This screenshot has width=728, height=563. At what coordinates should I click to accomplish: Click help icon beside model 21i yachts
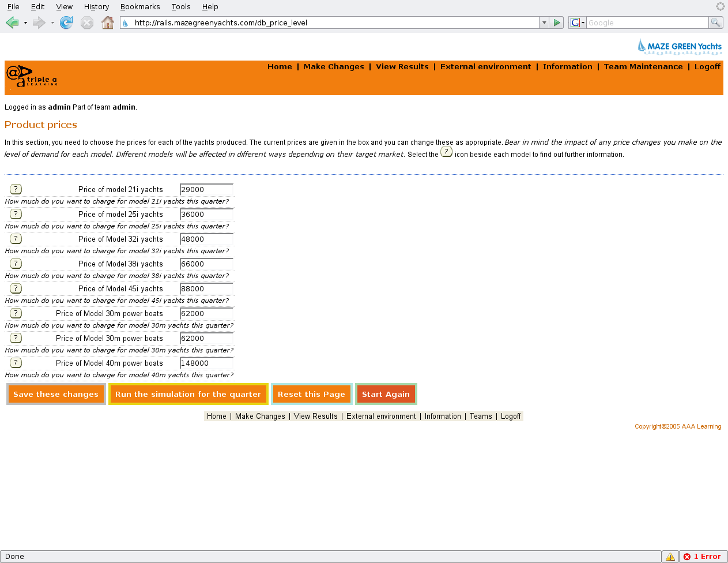(16, 189)
